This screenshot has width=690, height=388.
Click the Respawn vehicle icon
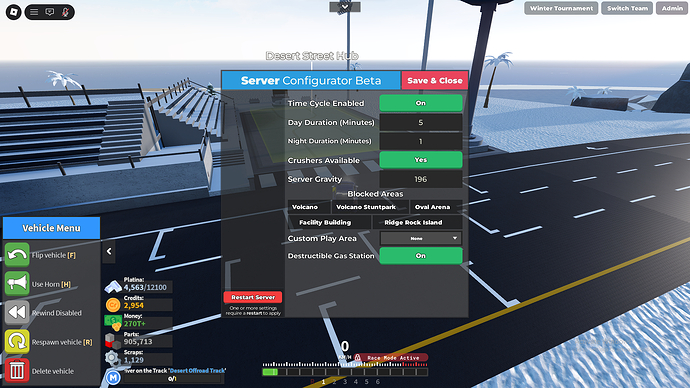tap(17, 341)
